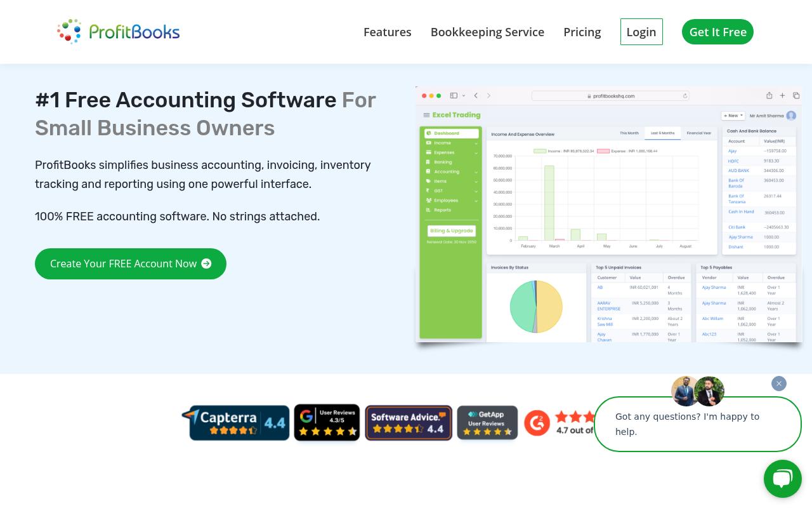Expand the Accounting sidebar section
The image size is (812, 508).
pos(451,171)
